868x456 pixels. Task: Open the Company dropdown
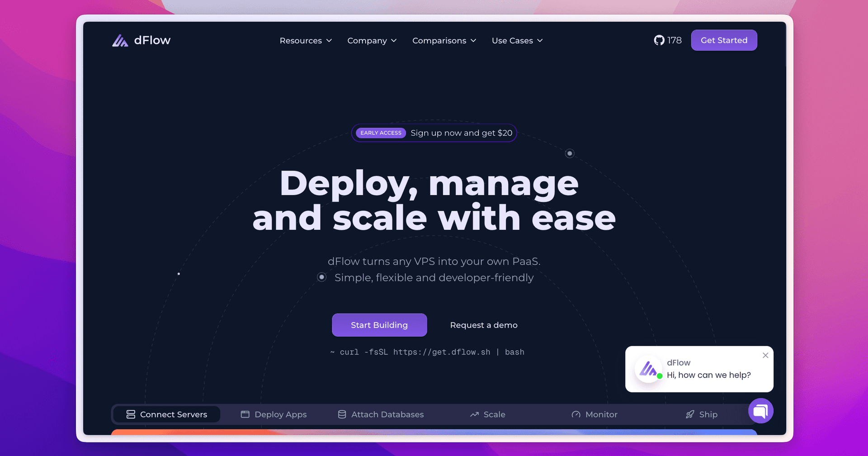(x=372, y=40)
